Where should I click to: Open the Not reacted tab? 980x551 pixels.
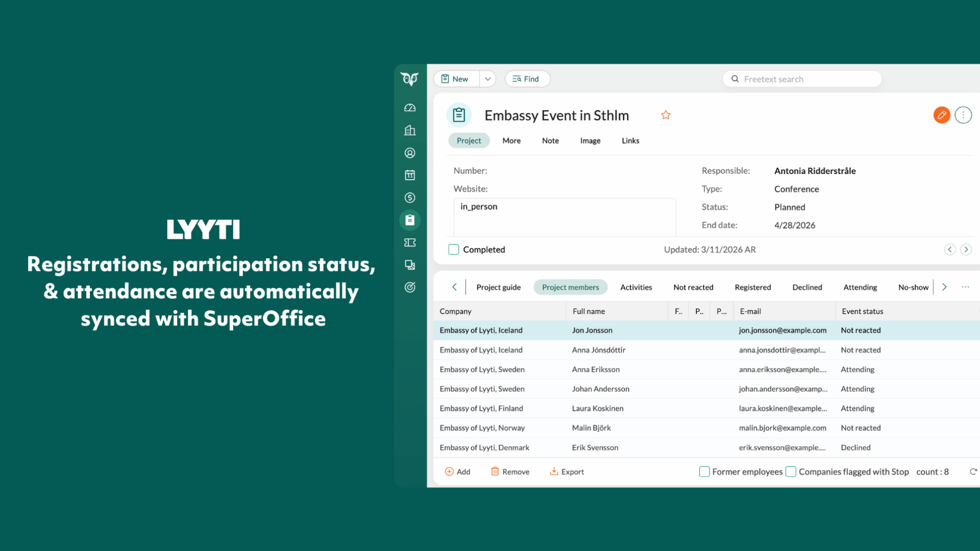pos(693,287)
